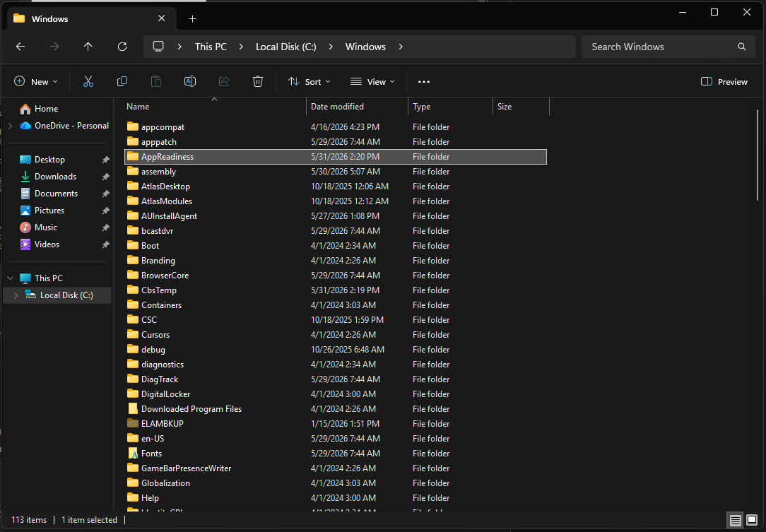This screenshot has height=532, width=766.
Task: Click Local Disk (C:) in address breadcrumb
Action: pos(285,47)
